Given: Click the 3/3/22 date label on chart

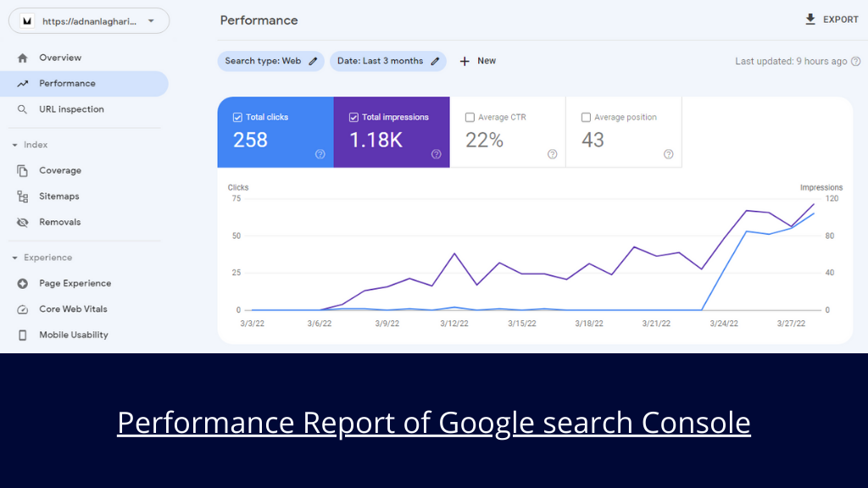Looking at the screenshot, I should click(x=253, y=324).
